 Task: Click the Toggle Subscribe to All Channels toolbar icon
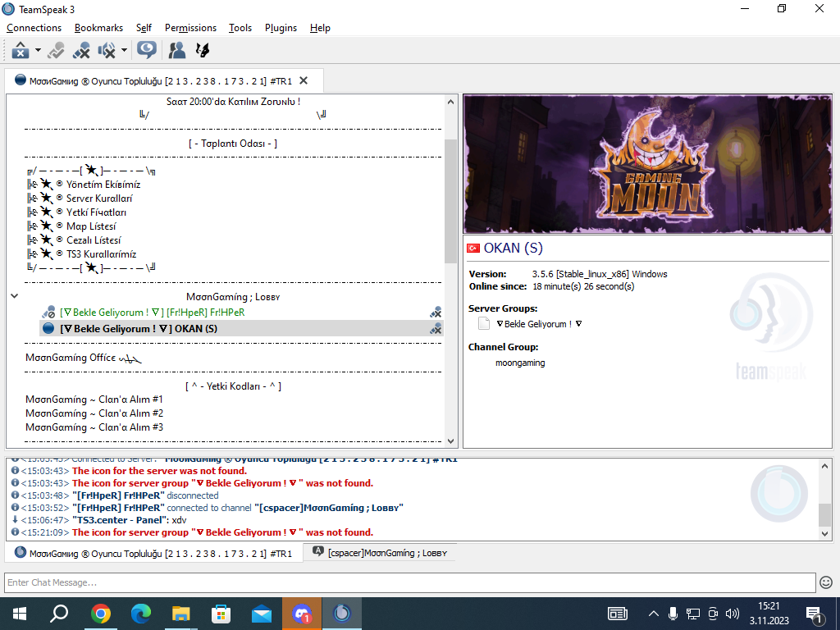56,50
